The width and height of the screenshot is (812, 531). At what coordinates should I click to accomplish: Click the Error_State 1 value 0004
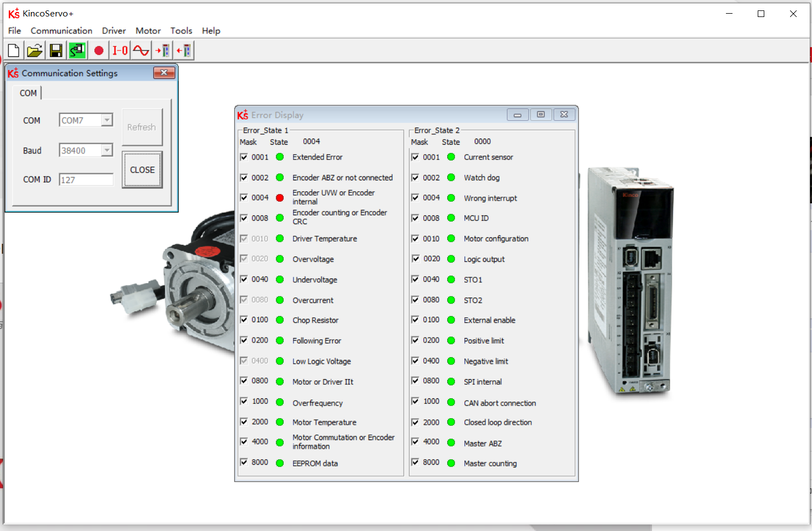pyautogui.click(x=311, y=141)
